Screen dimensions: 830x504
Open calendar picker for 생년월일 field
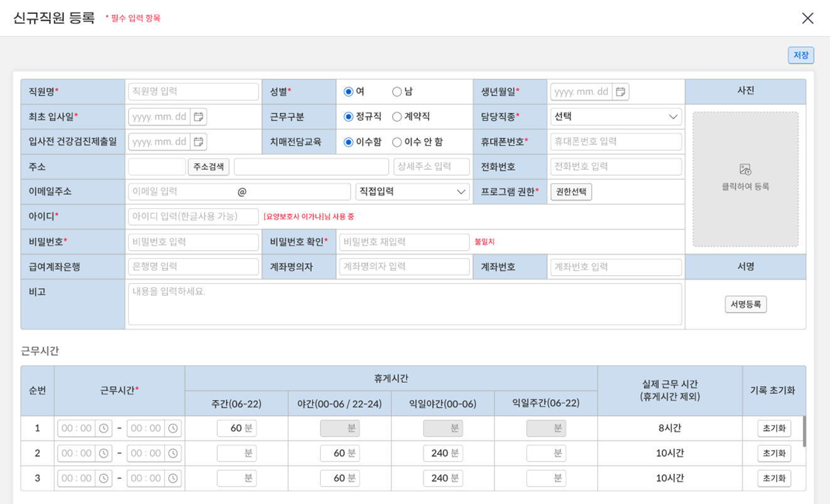click(620, 92)
